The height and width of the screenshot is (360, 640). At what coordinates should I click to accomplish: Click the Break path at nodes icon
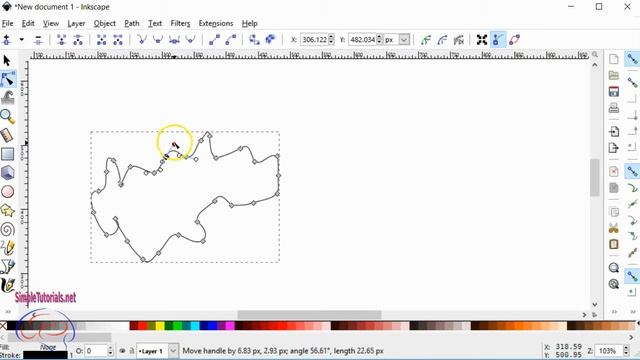tap(78, 40)
